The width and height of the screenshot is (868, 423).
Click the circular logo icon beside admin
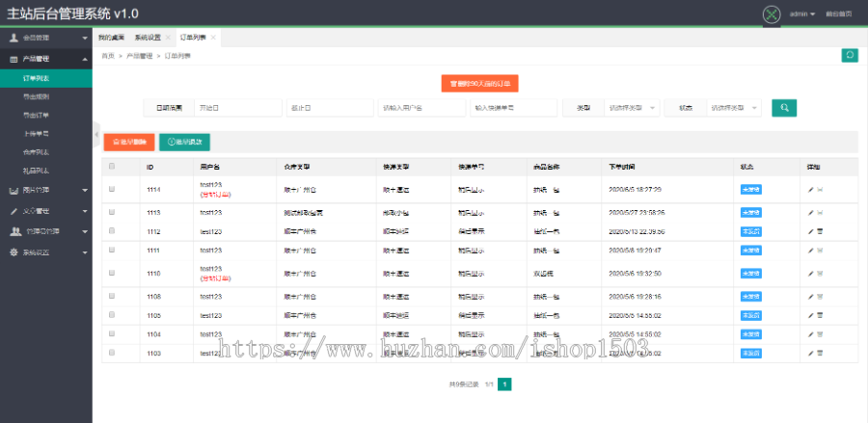pyautogui.click(x=772, y=14)
